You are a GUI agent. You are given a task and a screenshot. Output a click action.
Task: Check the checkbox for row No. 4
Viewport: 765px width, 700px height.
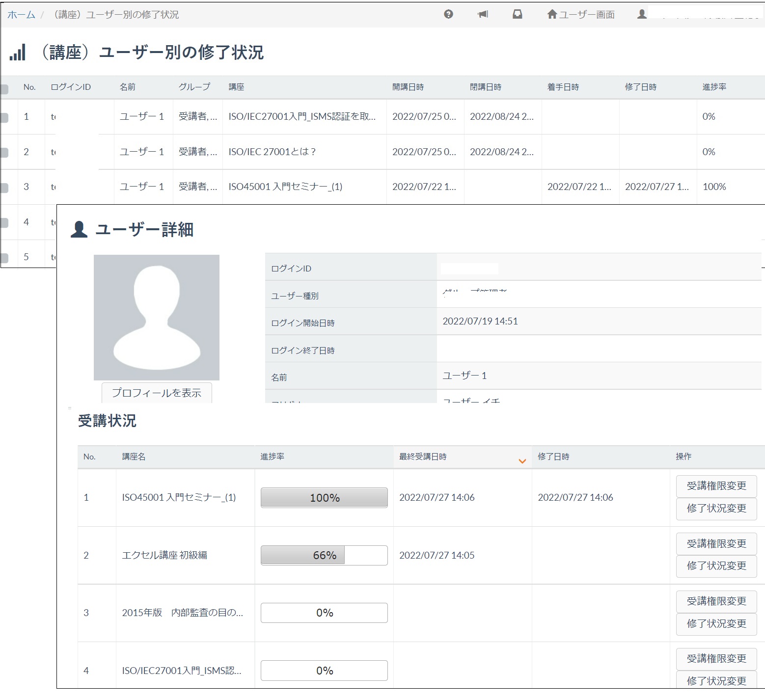4,222
